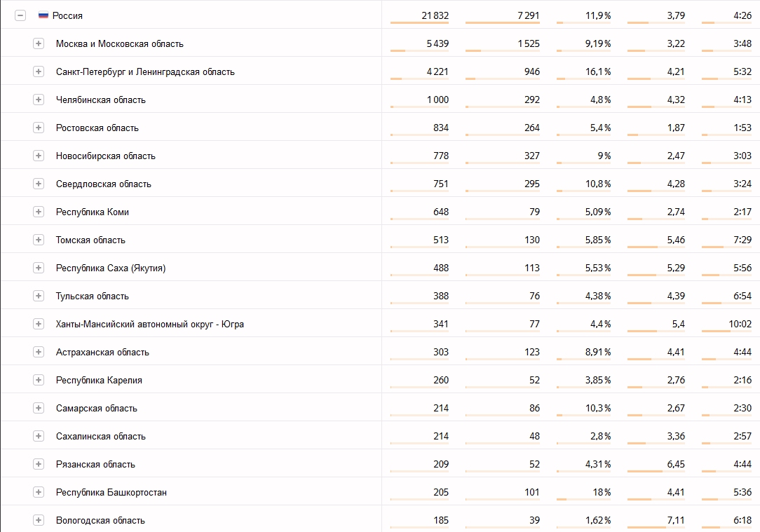Expand the Томская область row
The width and height of the screenshot is (760, 532).
39,240
